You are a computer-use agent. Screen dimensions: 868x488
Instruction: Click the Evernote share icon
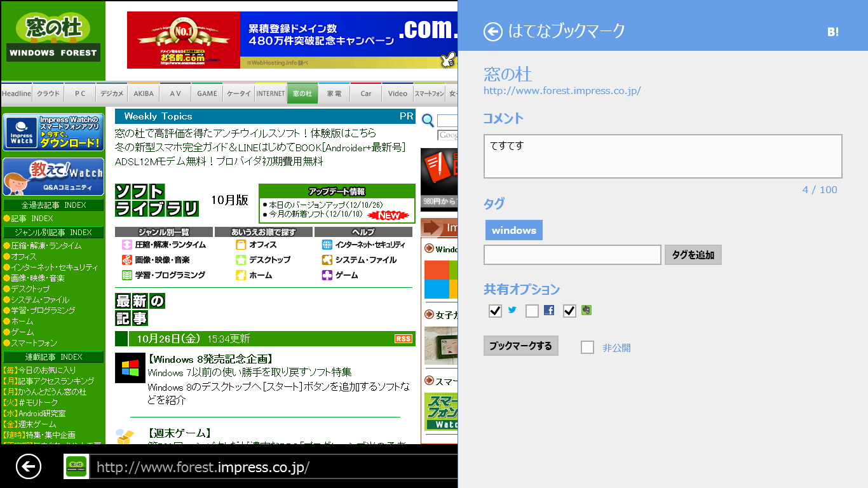[x=586, y=310]
